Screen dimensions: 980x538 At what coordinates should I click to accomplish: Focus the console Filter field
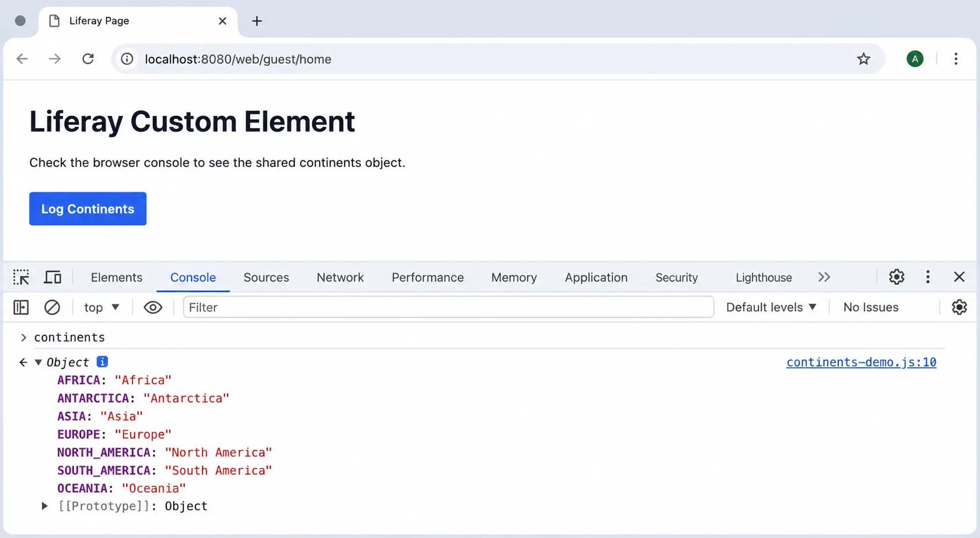click(448, 307)
